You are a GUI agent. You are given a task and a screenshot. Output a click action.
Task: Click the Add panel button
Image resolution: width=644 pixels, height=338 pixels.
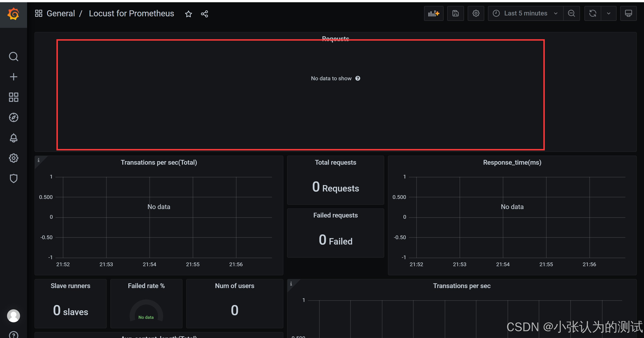pos(433,13)
